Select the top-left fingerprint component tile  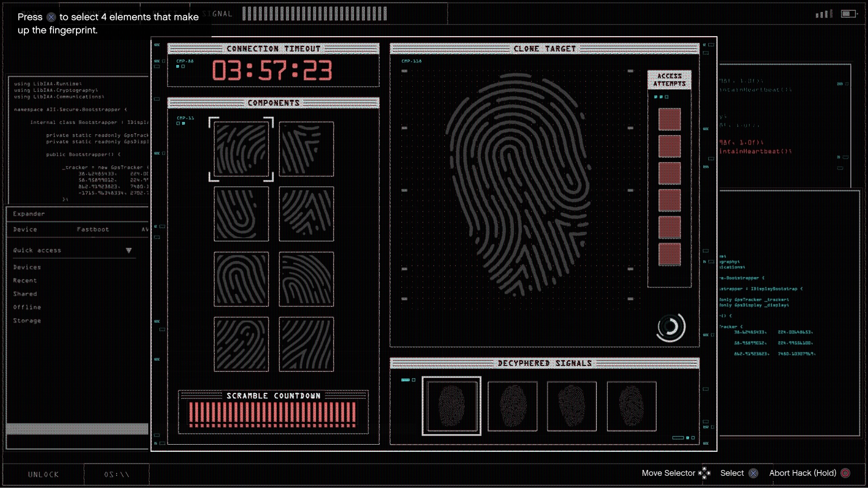[x=241, y=149]
